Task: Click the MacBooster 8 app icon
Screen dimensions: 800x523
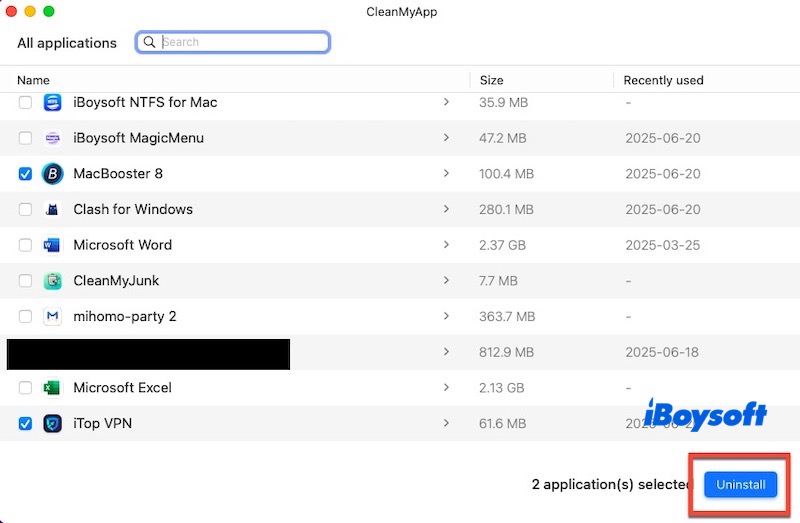Action: [x=53, y=174]
